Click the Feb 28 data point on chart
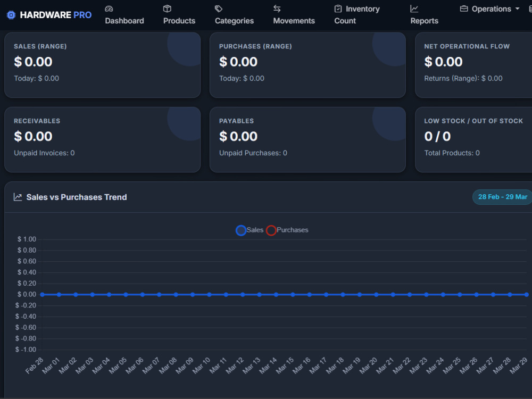 pos(43,295)
